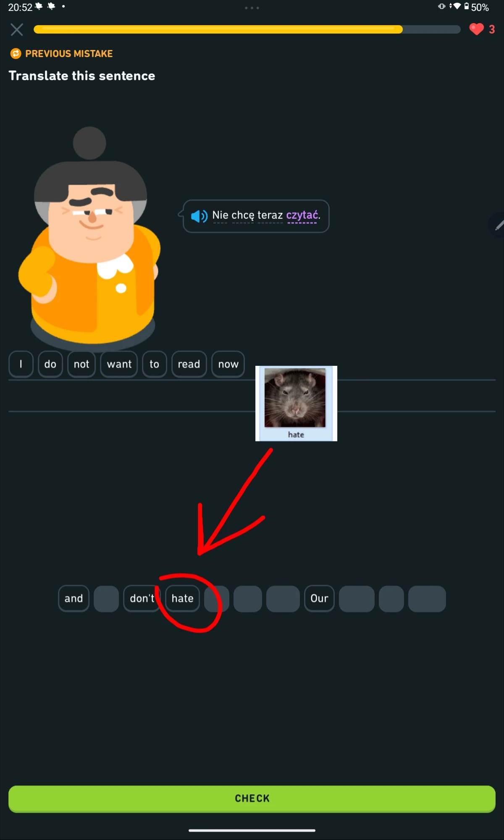
Task: Remove the placed word 'not' from answer
Action: pos(81,364)
